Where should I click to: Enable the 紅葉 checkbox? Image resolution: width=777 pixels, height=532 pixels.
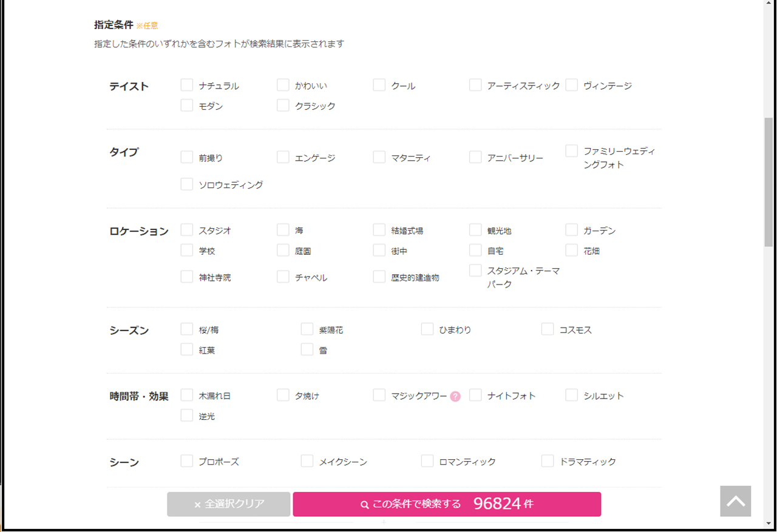[187, 349]
